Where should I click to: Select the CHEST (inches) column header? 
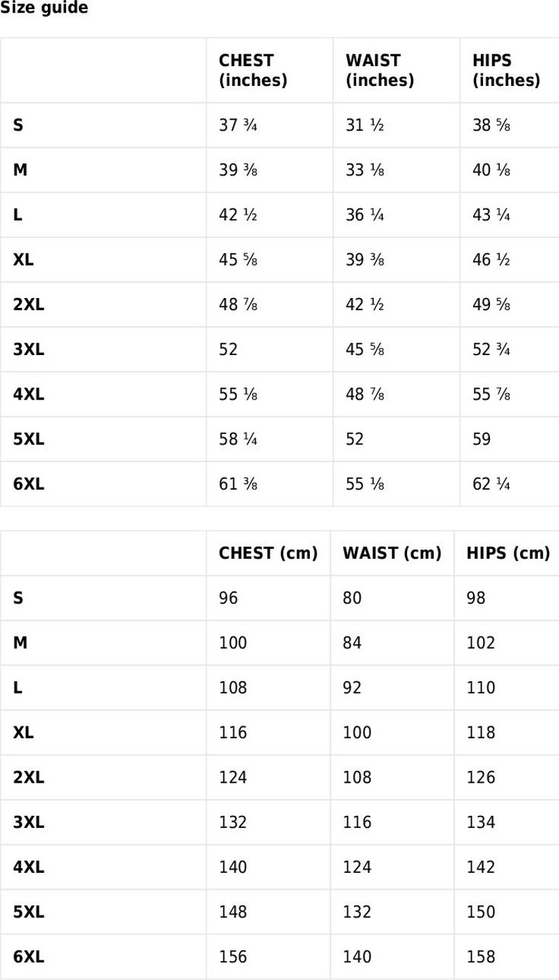click(x=253, y=70)
